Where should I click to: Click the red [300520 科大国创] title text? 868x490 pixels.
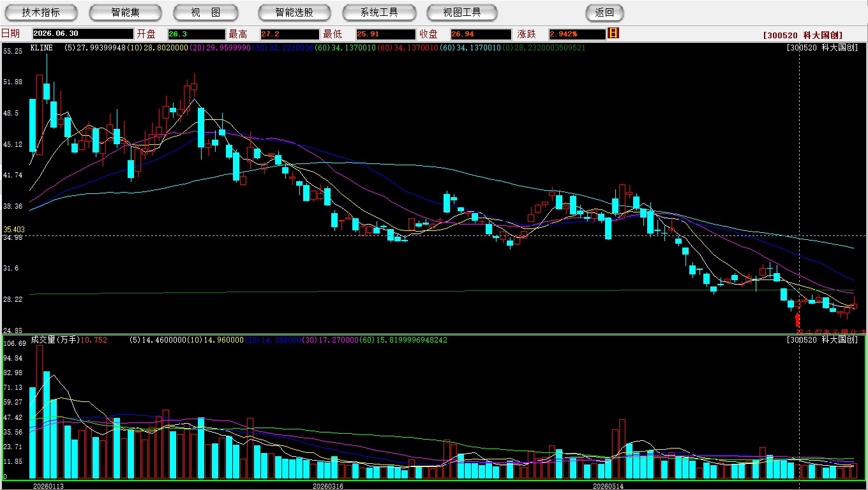(x=803, y=36)
